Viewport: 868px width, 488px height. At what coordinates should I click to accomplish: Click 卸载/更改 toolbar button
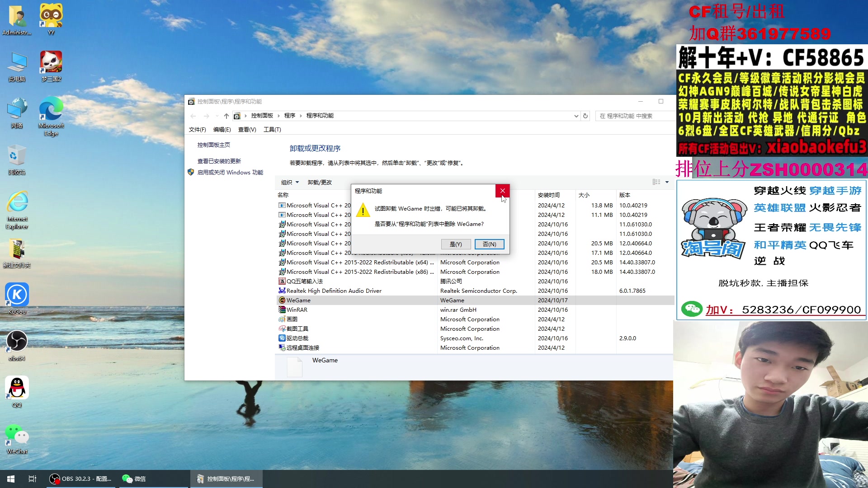tap(320, 183)
